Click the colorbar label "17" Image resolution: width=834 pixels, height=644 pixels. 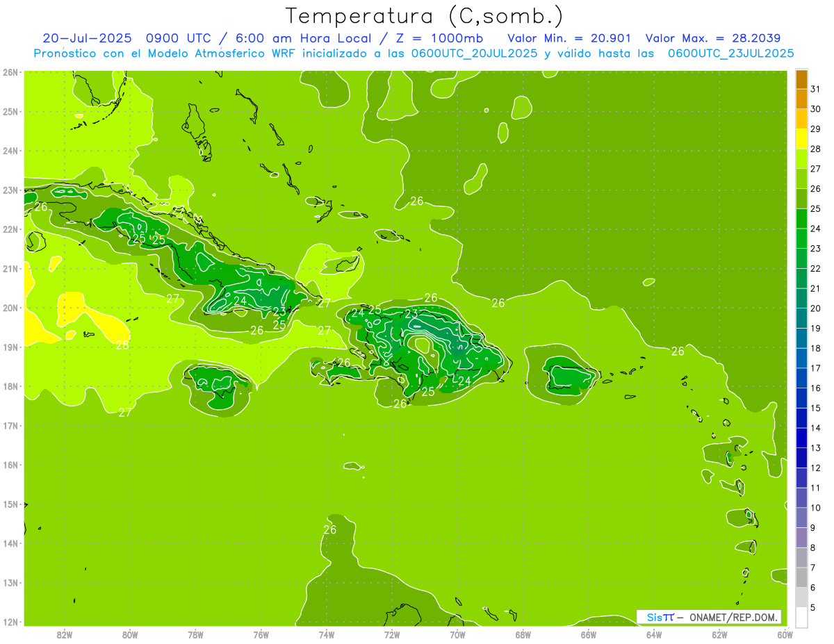point(815,368)
